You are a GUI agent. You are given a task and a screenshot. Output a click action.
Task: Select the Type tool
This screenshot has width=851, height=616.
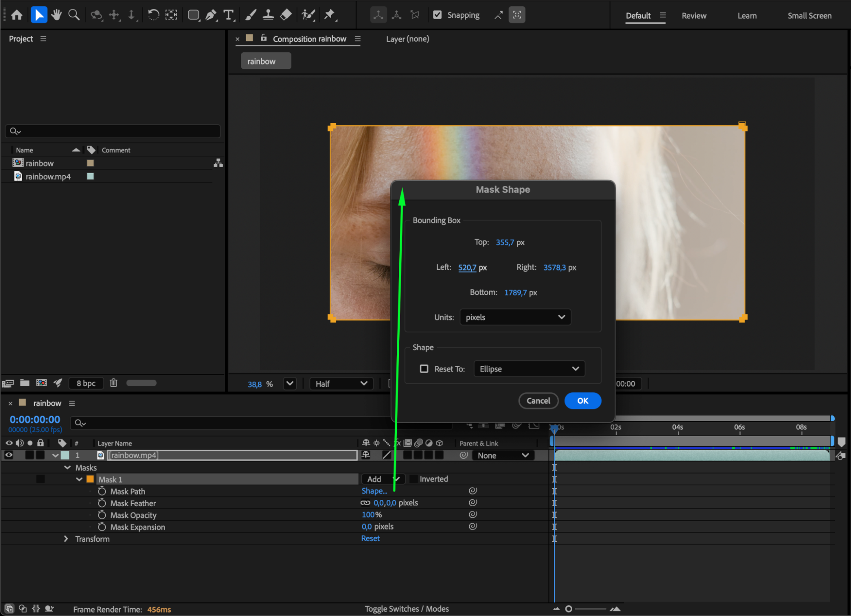229,15
